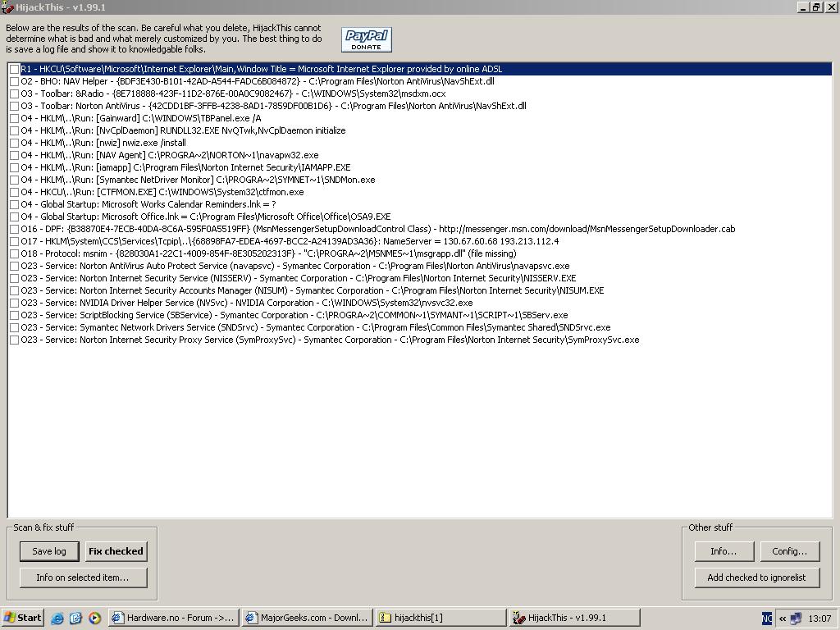
Task: Click the Fix checked button
Action: 116,551
